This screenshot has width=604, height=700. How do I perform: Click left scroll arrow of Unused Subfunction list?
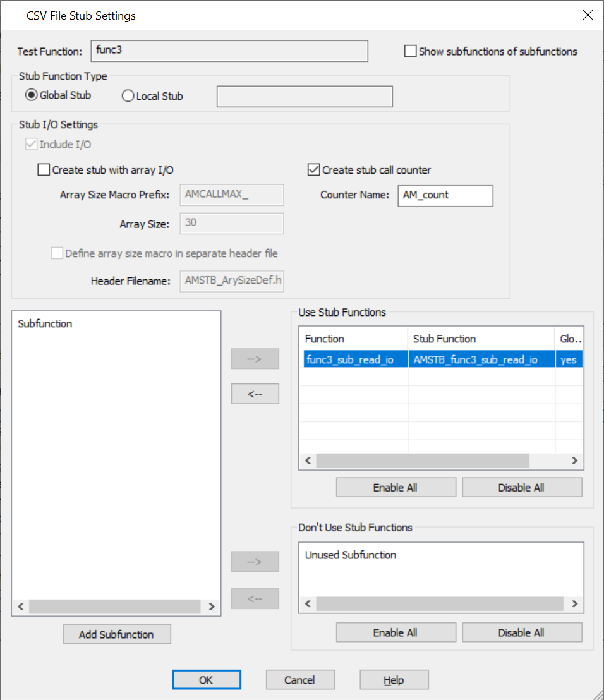308,604
